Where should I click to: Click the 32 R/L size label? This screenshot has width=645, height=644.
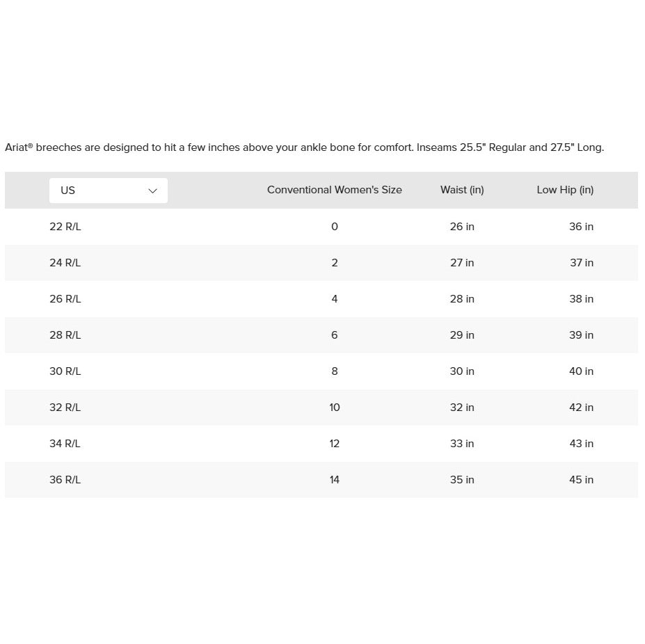[x=65, y=408]
